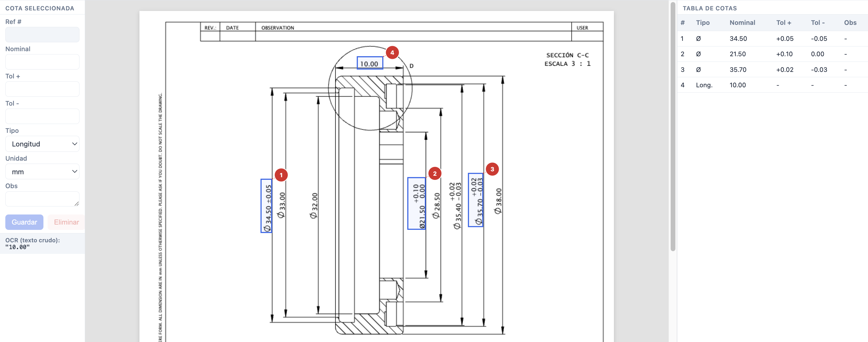Click Long. type in table row 4
Image resolution: width=868 pixels, height=342 pixels.
pyautogui.click(x=704, y=85)
